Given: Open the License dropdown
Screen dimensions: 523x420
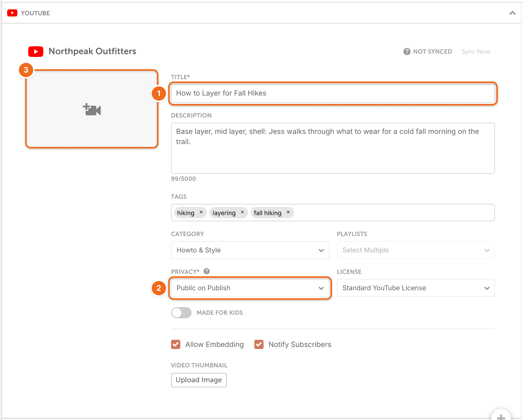Looking at the screenshot, I should click(416, 288).
